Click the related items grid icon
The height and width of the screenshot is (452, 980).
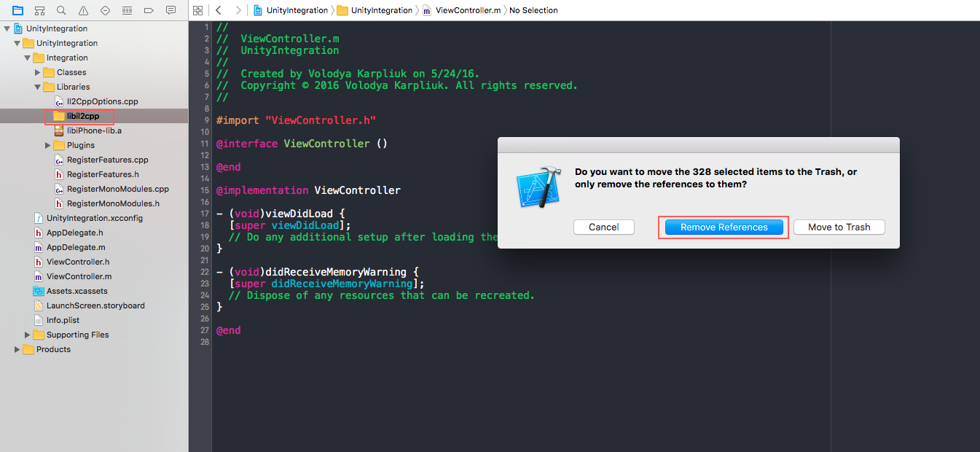point(197,10)
